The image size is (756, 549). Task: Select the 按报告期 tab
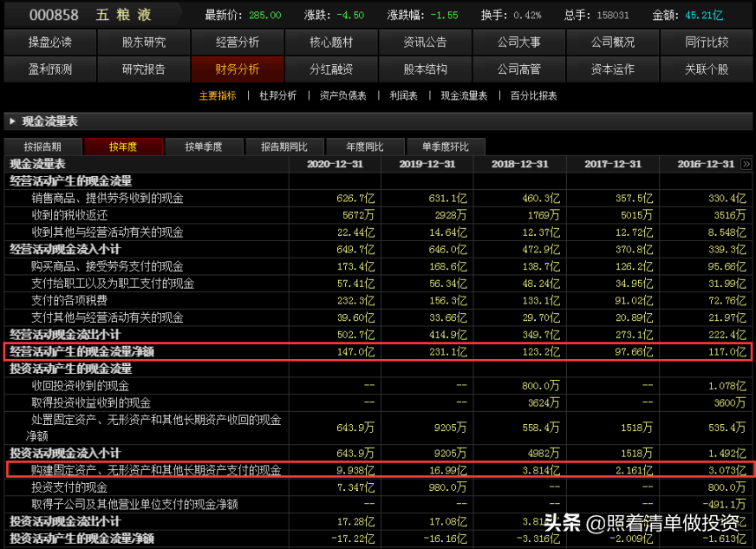click(42, 147)
